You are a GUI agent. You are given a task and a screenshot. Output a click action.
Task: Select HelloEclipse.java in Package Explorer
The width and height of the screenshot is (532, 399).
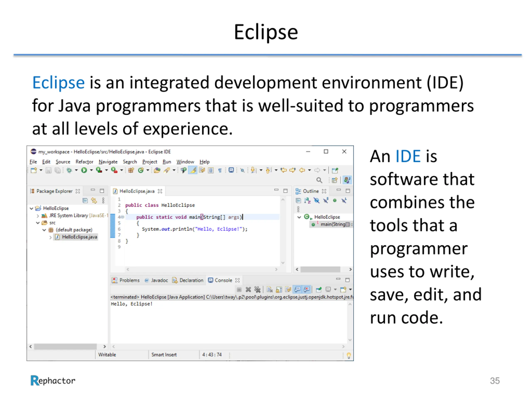point(76,237)
